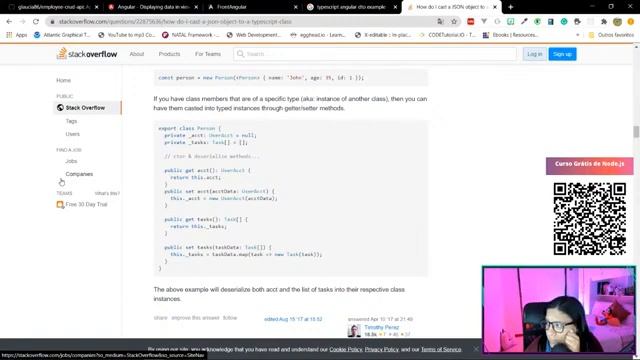
Task: Open the egghead.io bookmark
Action: pos(318,35)
